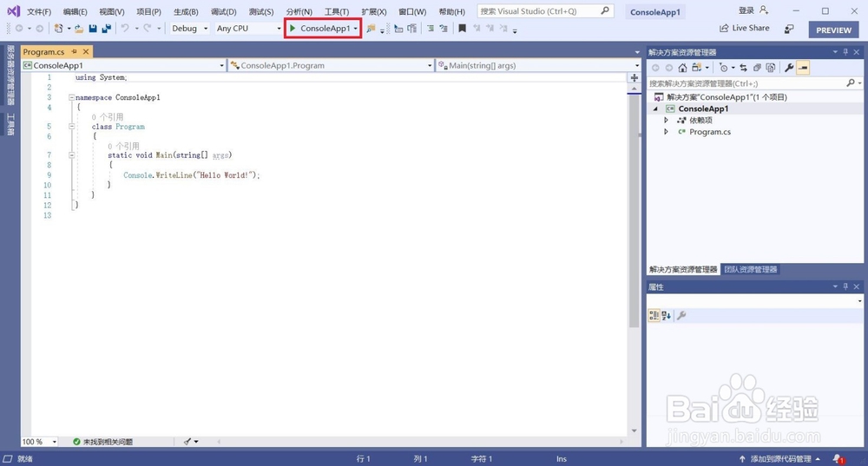Select the 解决方案"ConsoleApp1" solution row

pyautogui.click(x=755, y=97)
